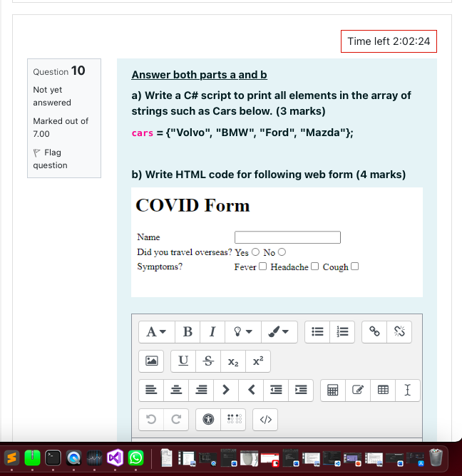Viewport: 462px width, 476px height.
Task: Open the paragraph styles dropdown
Action: [x=157, y=332]
